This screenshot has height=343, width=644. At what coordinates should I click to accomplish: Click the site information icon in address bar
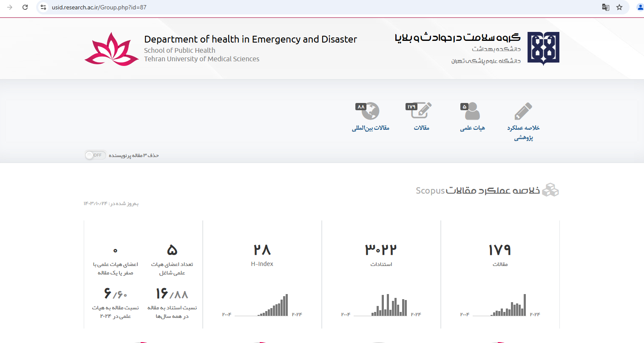43,7
